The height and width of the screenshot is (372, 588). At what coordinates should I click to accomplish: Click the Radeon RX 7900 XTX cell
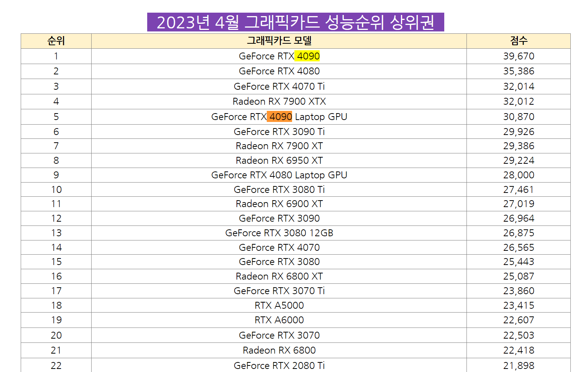click(279, 101)
